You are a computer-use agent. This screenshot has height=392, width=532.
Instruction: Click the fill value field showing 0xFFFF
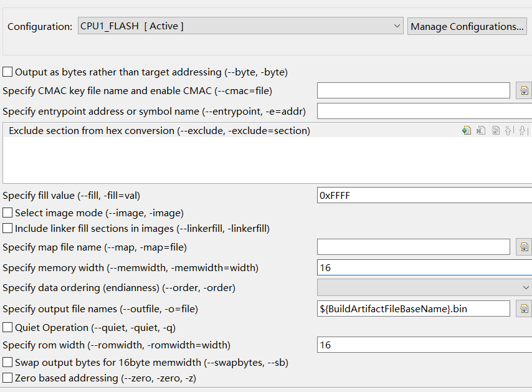pos(424,196)
